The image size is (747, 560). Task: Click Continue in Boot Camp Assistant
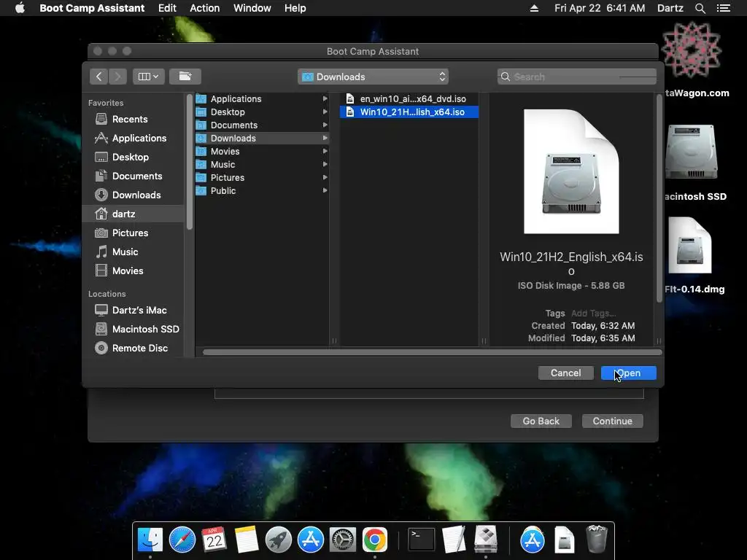point(612,421)
